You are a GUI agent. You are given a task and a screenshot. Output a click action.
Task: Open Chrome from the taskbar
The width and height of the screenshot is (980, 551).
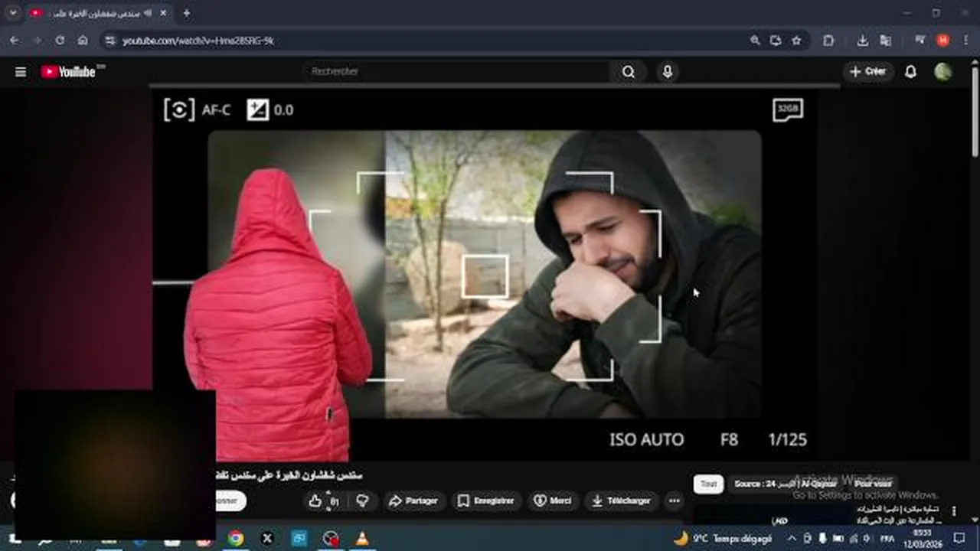[x=236, y=539]
